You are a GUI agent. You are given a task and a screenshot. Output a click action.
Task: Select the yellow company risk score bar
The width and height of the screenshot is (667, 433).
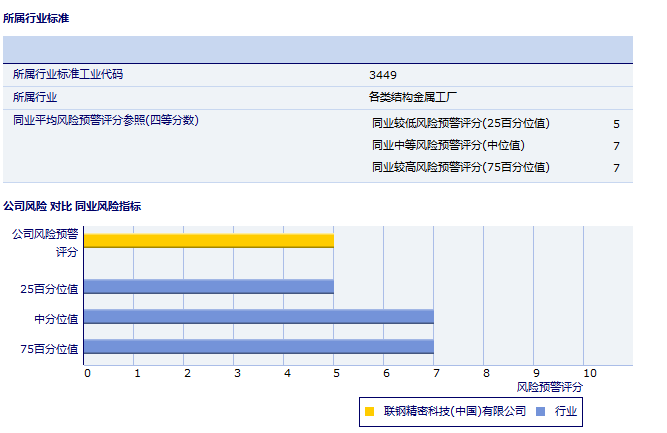click(x=208, y=241)
